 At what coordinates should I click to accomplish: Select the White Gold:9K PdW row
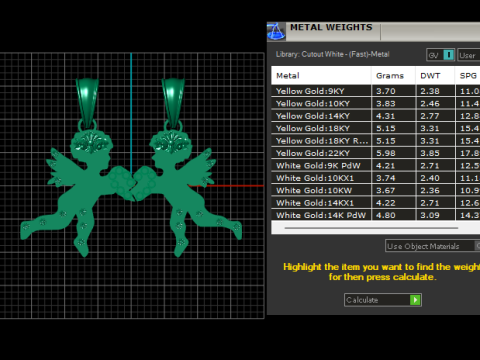(376, 165)
